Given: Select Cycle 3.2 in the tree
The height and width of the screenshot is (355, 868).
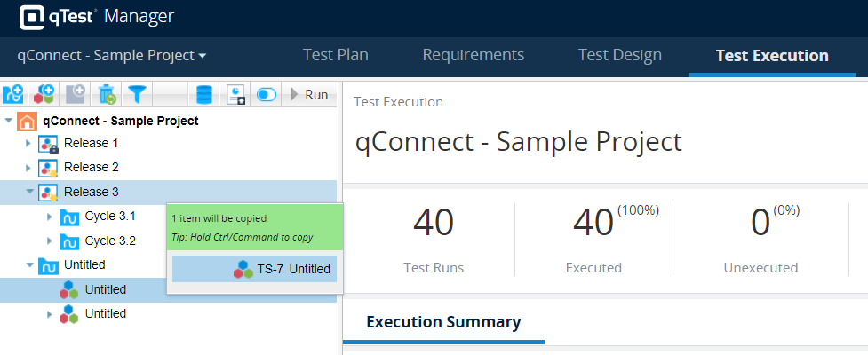Looking at the screenshot, I should tap(110, 241).
